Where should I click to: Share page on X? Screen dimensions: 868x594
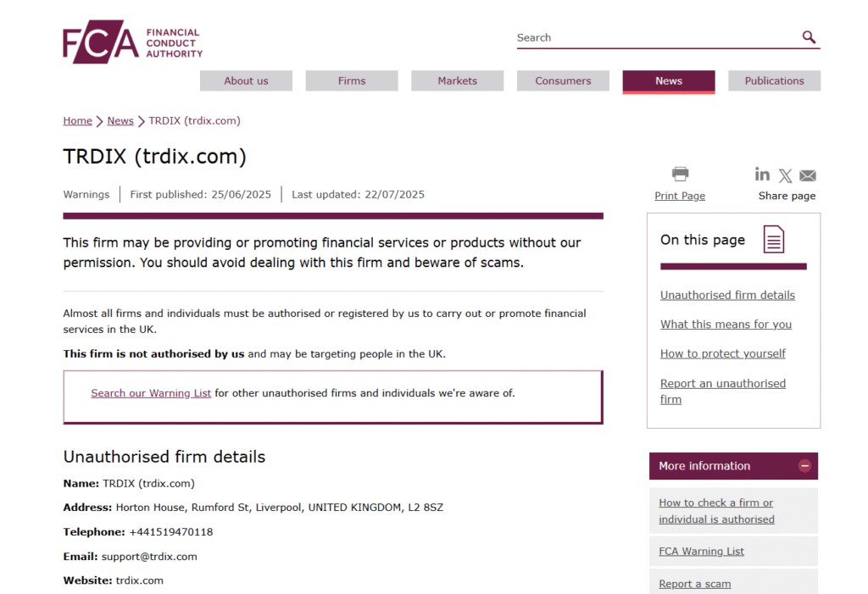786,176
